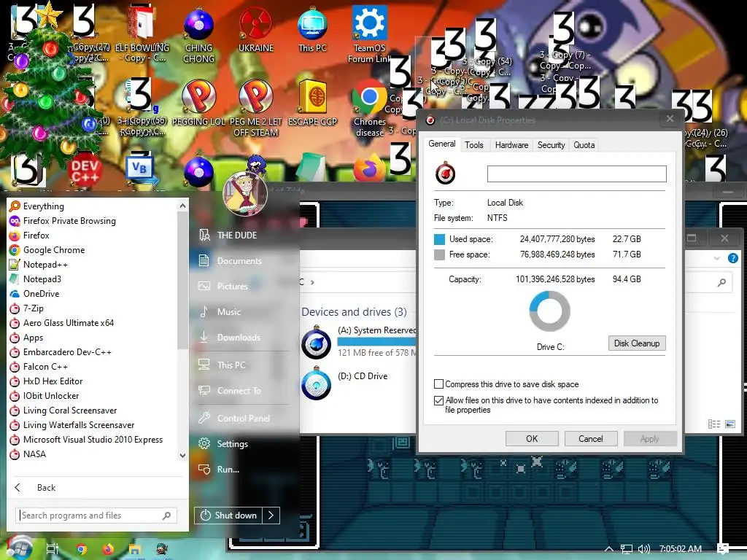Switch to the Hardware tab
This screenshot has width=747, height=560.
(x=511, y=145)
